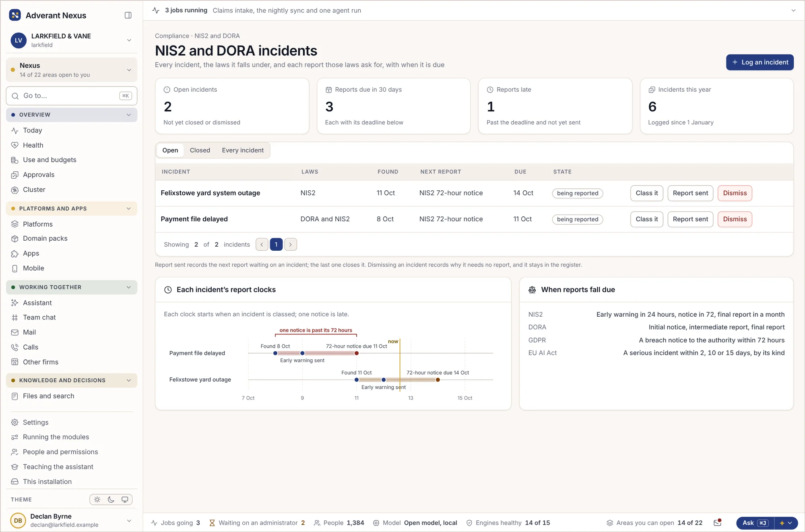Viewport: 805px width, 532px height.
Task: Open the Declan Byrne account menu
Action: pyautogui.click(x=72, y=520)
